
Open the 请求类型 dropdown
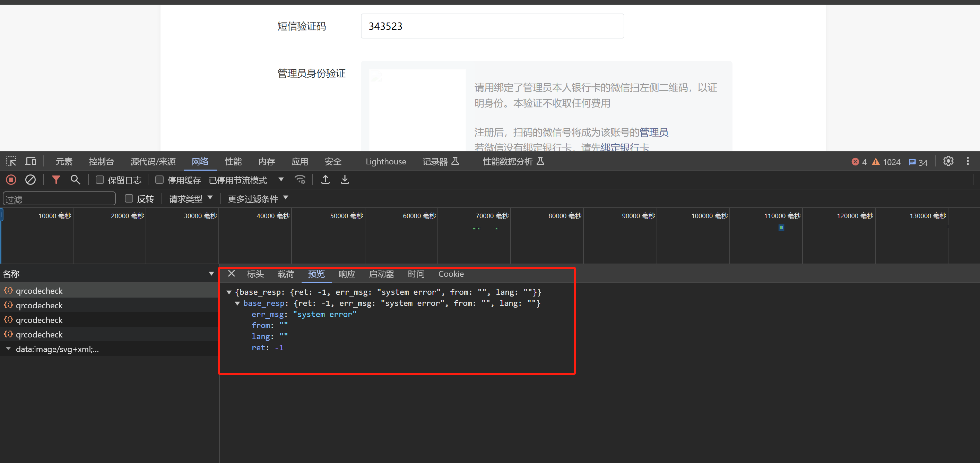pyautogui.click(x=191, y=198)
